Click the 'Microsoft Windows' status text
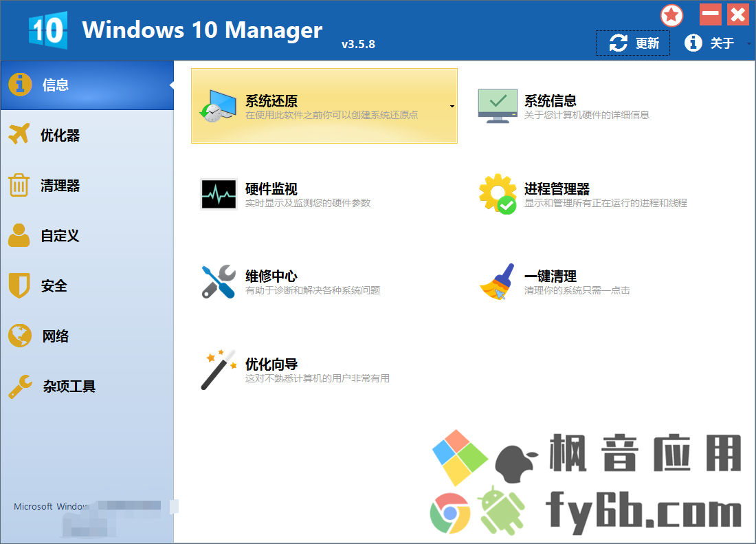The height and width of the screenshot is (544, 756). pyautogui.click(x=52, y=506)
